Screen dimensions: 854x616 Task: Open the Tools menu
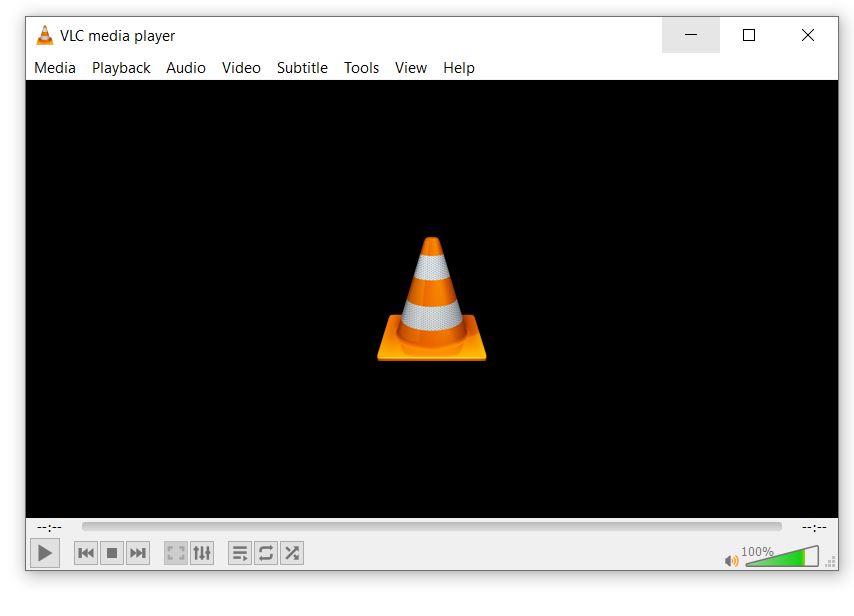point(361,68)
